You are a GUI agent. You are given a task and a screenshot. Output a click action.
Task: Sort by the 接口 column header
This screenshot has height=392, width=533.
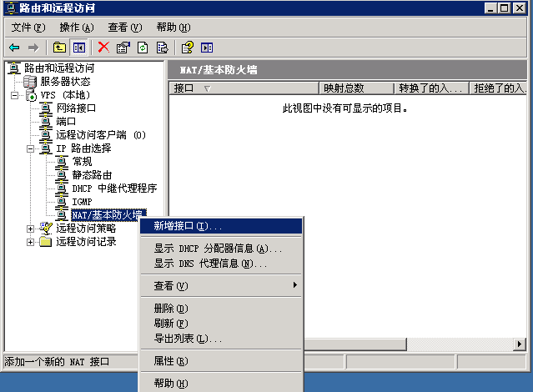pyautogui.click(x=244, y=88)
